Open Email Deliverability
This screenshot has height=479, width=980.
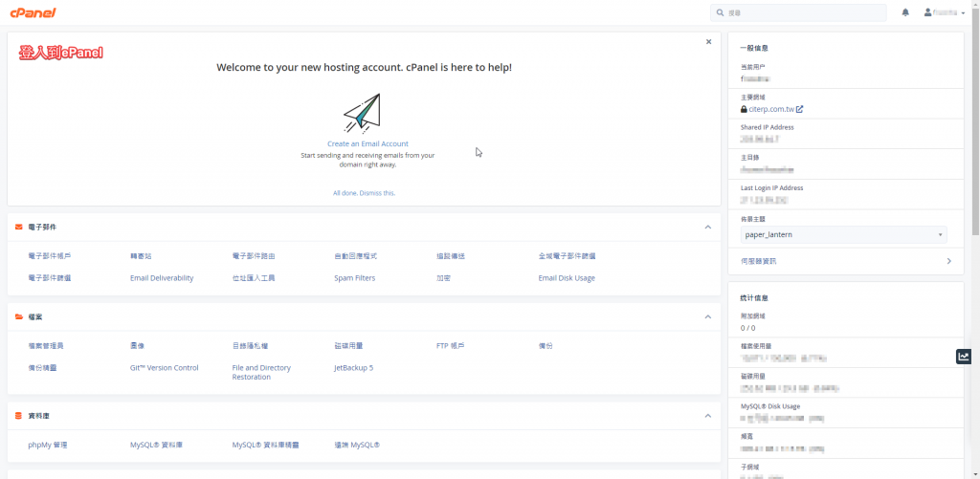(x=162, y=278)
